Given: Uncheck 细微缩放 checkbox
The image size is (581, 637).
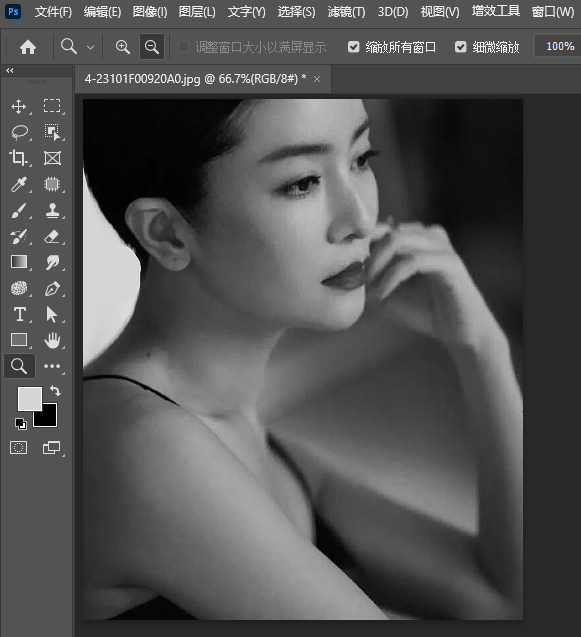Looking at the screenshot, I should point(460,47).
